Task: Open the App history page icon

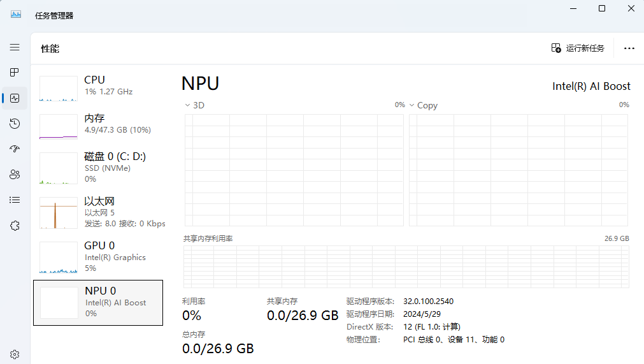Action: click(15, 124)
